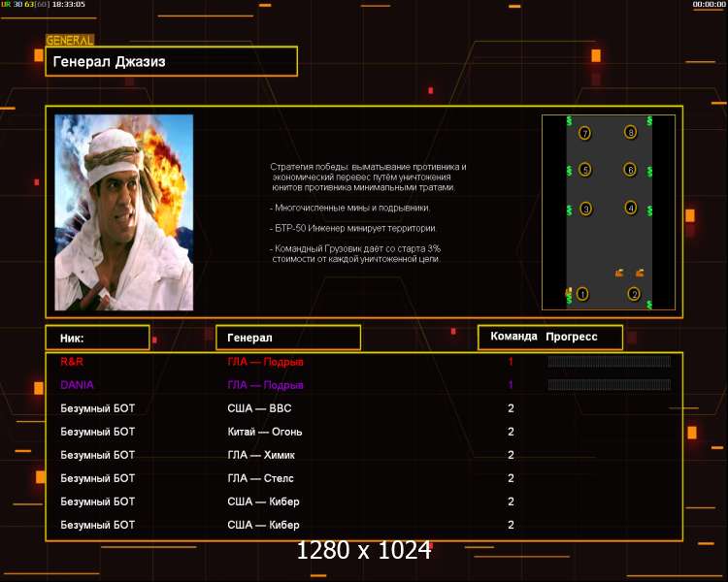Click the R&R player progress bar
The height and width of the screenshot is (582, 728).
[609, 362]
